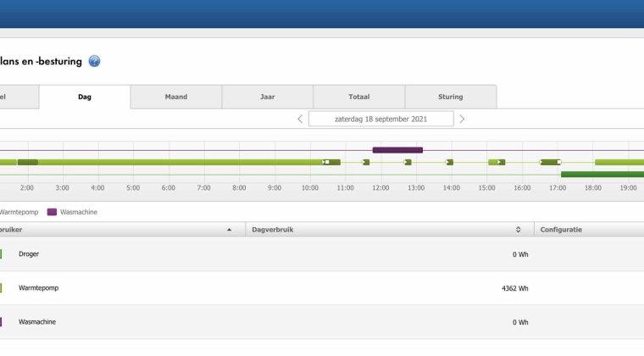Click Wasmachine label in chart legend

pyautogui.click(x=79, y=212)
